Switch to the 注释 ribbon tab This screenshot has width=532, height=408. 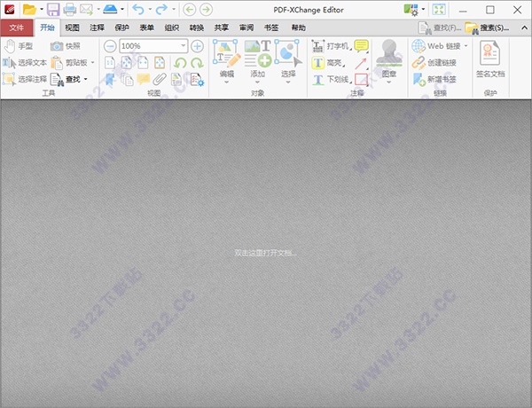[x=97, y=27]
